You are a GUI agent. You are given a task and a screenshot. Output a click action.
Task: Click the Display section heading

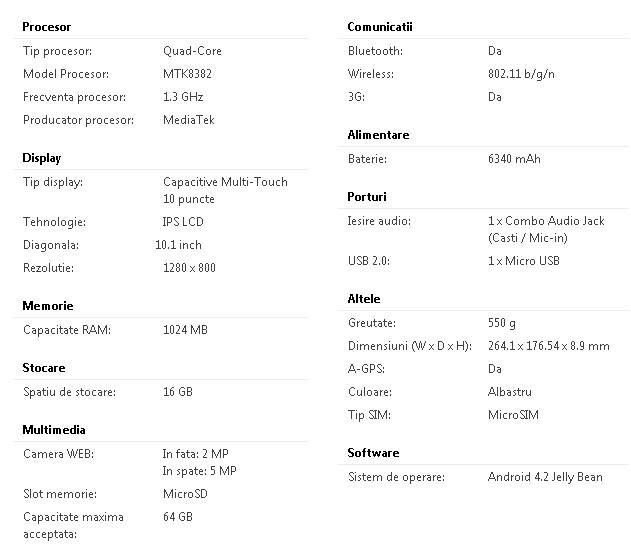point(41,158)
